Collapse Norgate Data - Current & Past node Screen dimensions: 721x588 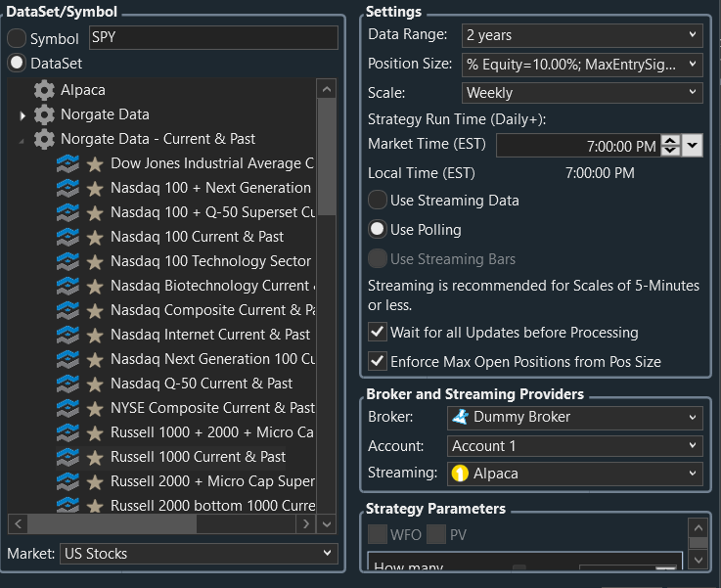coord(22,141)
